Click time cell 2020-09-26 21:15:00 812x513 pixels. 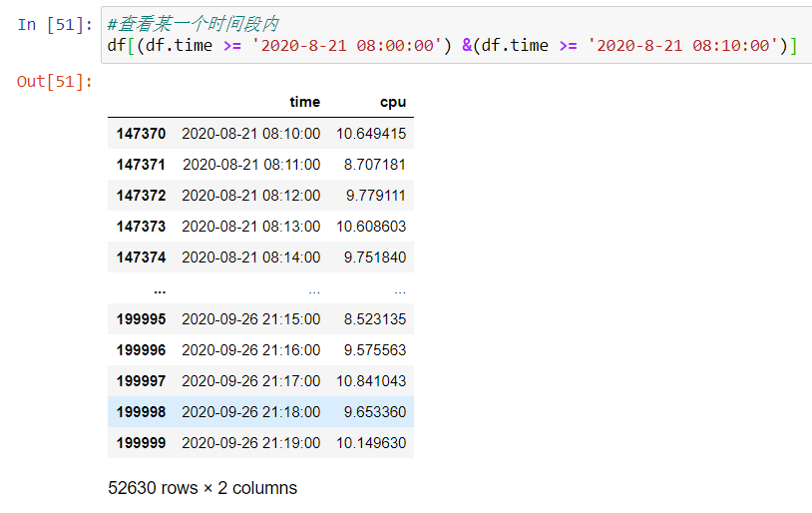pyautogui.click(x=251, y=319)
